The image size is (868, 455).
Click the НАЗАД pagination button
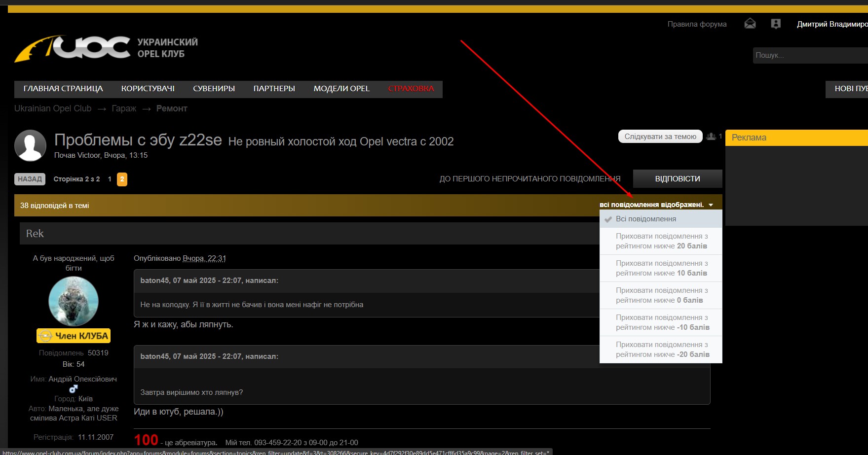tap(30, 179)
